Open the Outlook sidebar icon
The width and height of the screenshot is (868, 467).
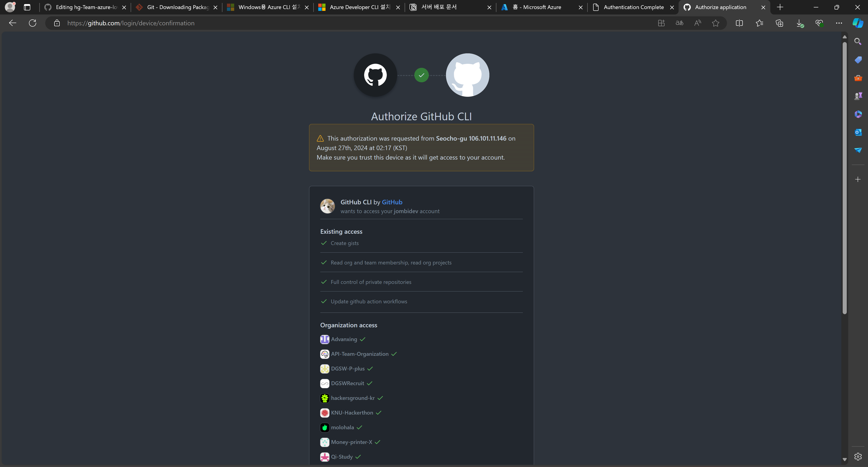tap(858, 132)
